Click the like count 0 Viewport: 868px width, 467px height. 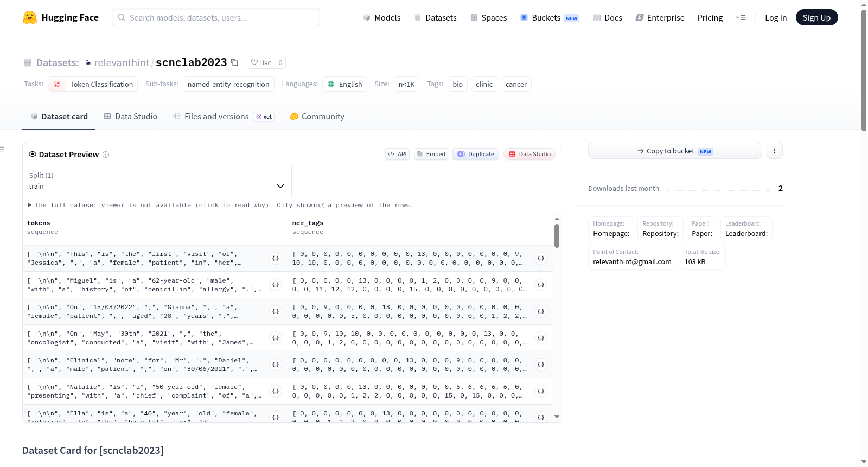click(x=280, y=62)
